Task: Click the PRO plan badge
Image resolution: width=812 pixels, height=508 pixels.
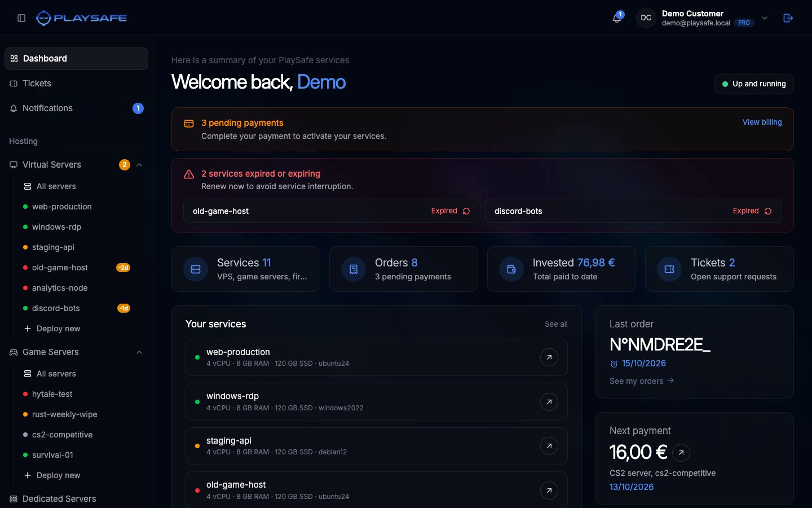Action: point(744,23)
